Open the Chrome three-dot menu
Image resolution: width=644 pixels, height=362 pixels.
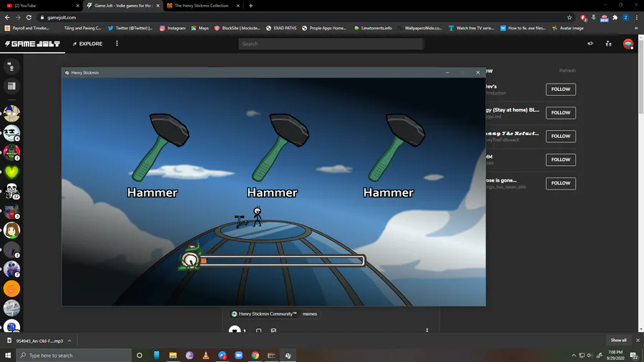(x=637, y=17)
